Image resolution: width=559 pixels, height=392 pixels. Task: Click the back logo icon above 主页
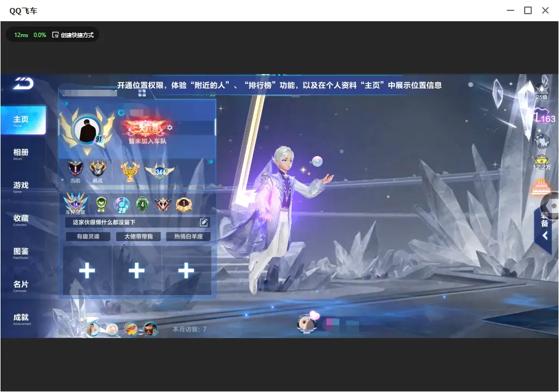[23, 83]
